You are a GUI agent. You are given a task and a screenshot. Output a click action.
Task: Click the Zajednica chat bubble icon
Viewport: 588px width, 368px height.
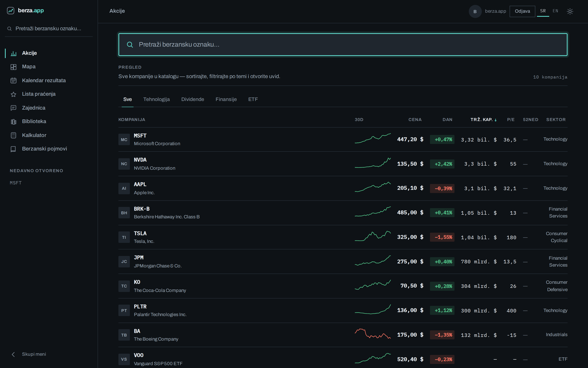(14, 108)
